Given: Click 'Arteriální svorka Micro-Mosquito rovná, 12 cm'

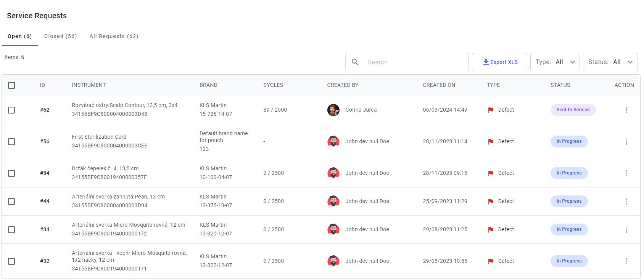Looking at the screenshot, I should coord(129,225).
